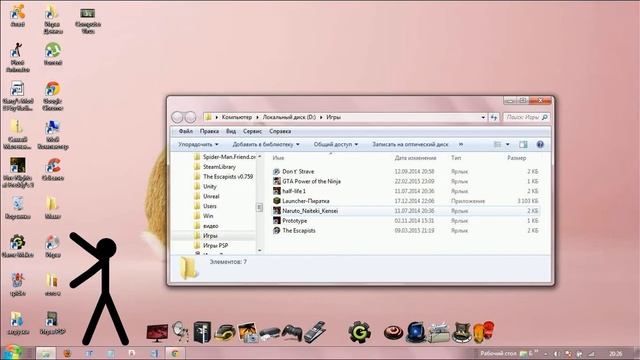Toggle the preview pane icon in the toolbar
Viewport: 640px width, 360px height.
click(523, 144)
